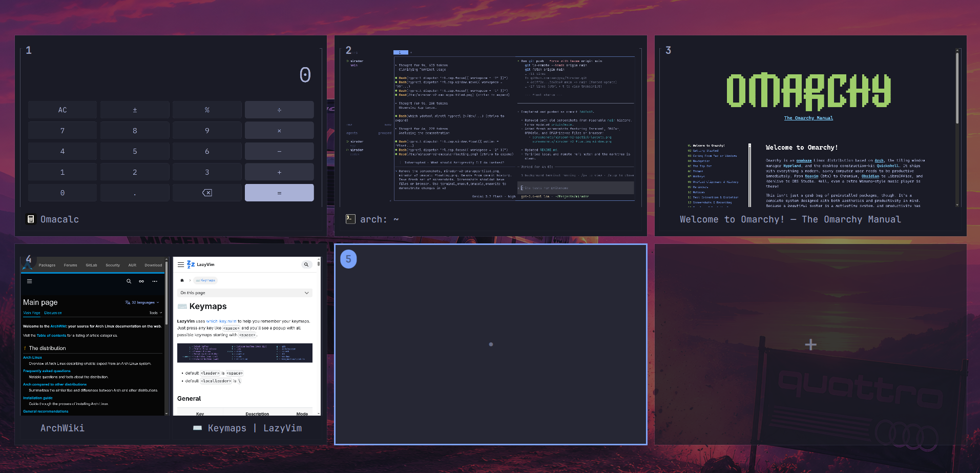This screenshot has height=473, width=980.
Task: Expand the 'On this page' dropdown
Action: click(x=245, y=293)
